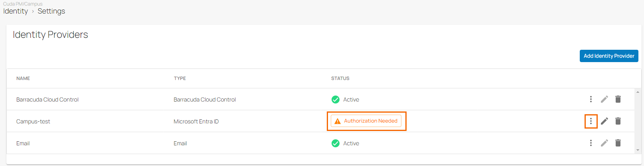Edit the Campus-test identity provider

(x=604, y=121)
